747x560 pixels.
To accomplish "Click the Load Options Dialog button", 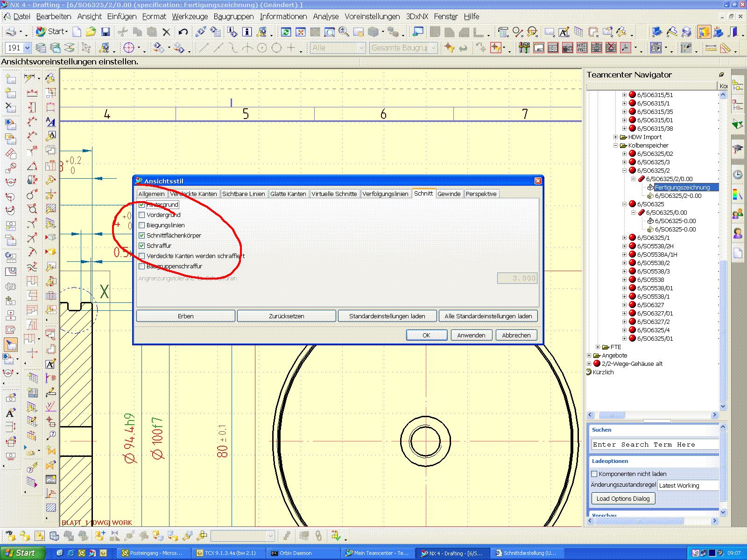I will point(623,498).
